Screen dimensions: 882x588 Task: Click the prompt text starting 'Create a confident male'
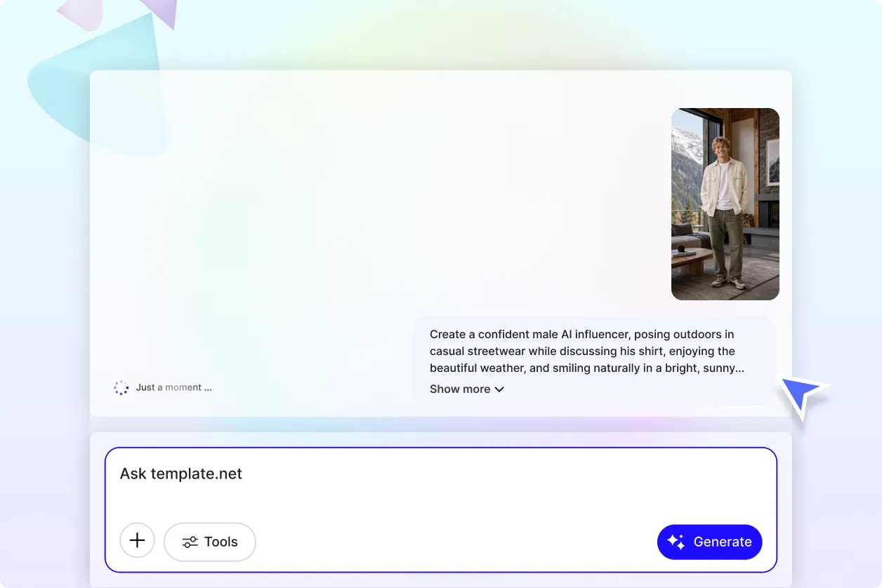click(x=587, y=351)
